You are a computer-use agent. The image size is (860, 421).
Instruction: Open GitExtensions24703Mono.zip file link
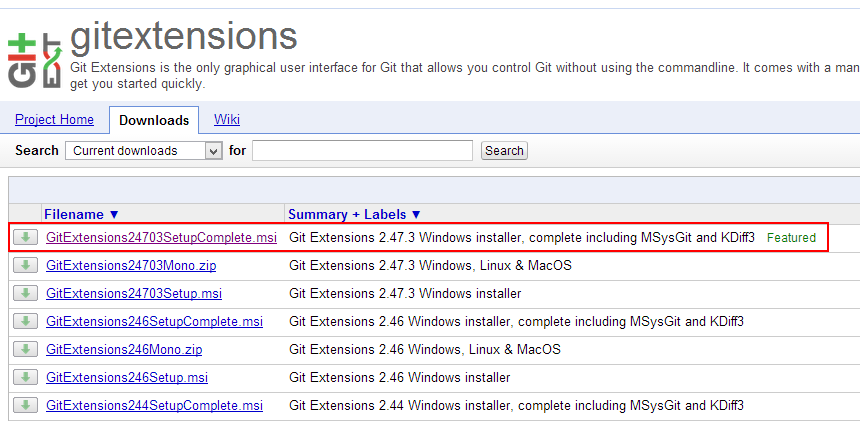click(131, 266)
